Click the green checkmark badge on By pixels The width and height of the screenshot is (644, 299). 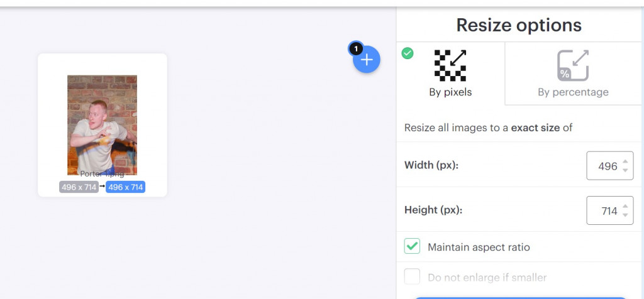(x=408, y=53)
